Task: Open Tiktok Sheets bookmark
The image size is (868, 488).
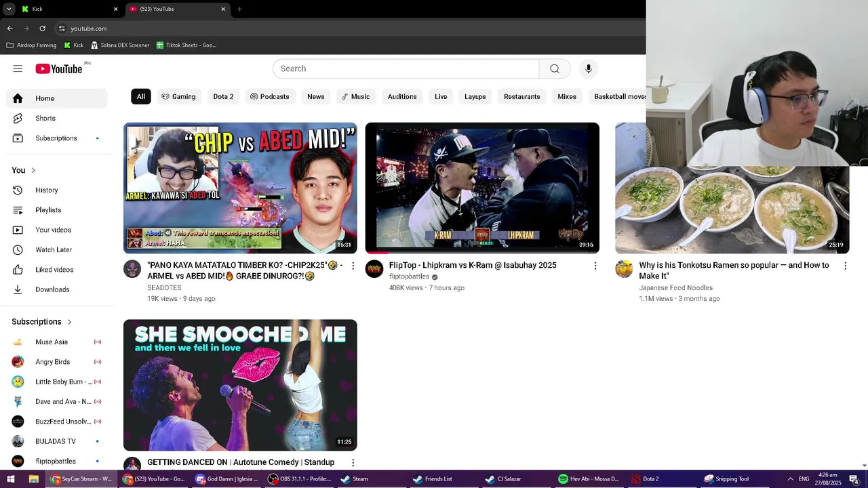Action: click(186, 45)
